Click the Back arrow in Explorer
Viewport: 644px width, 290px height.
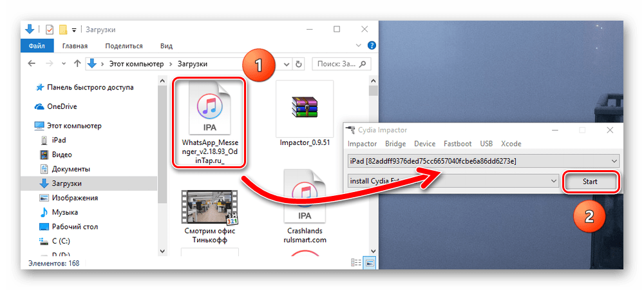(32, 64)
